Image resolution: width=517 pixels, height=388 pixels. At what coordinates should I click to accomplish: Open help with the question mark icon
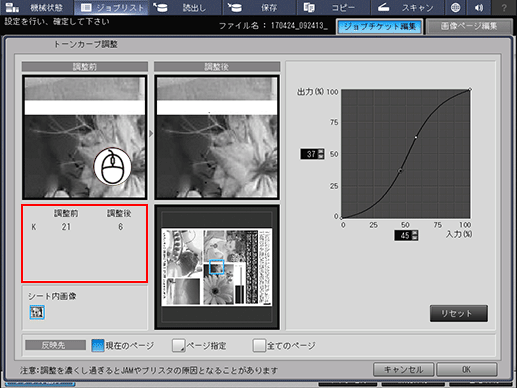504,7
